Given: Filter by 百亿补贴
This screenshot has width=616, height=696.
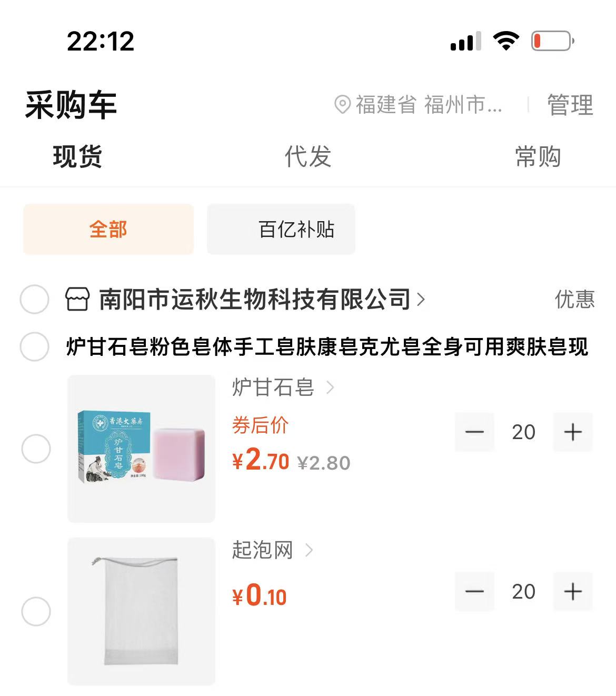Looking at the screenshot, I should pos(281,229).
